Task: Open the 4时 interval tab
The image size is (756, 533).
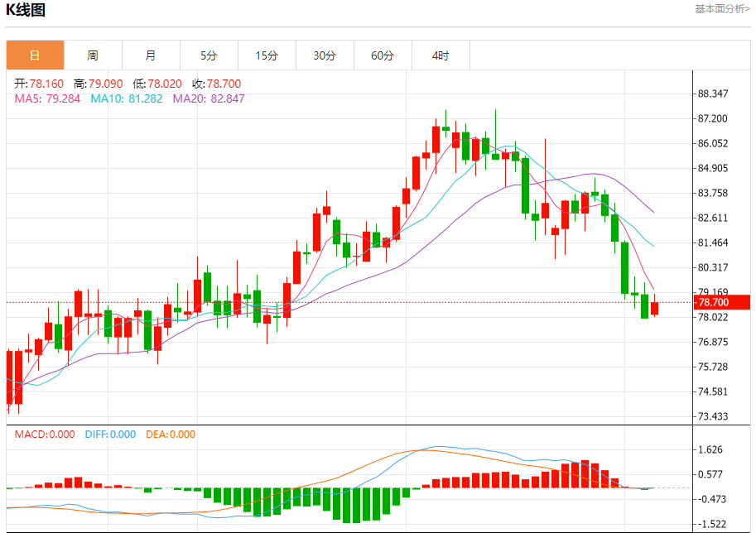Action: point(441,55)
